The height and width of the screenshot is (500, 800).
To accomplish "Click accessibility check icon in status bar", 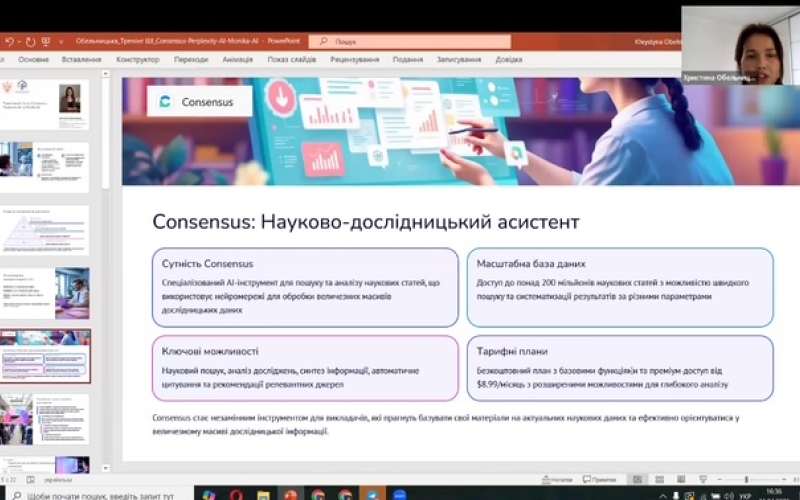I will [x=31, y=480].
